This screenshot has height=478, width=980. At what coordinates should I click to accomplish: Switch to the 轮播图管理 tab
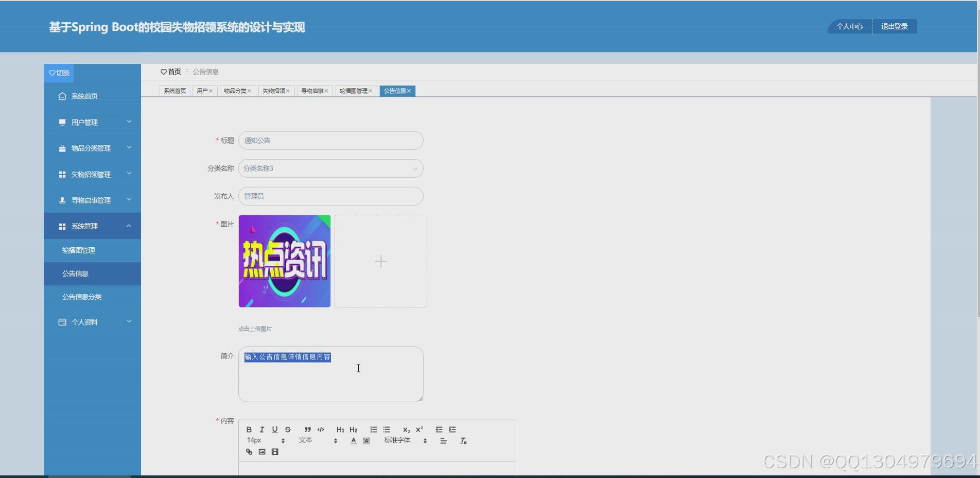tap(353, 91)
